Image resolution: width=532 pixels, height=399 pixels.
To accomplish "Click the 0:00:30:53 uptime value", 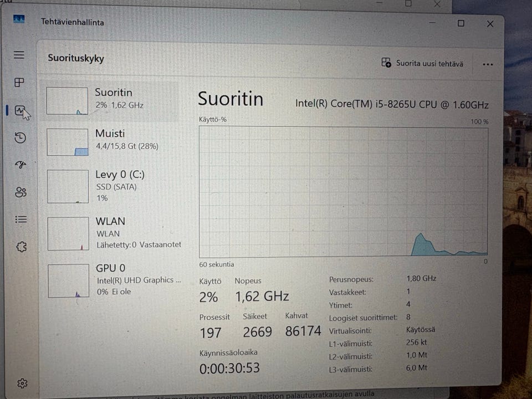I will (x=229, y=368).
